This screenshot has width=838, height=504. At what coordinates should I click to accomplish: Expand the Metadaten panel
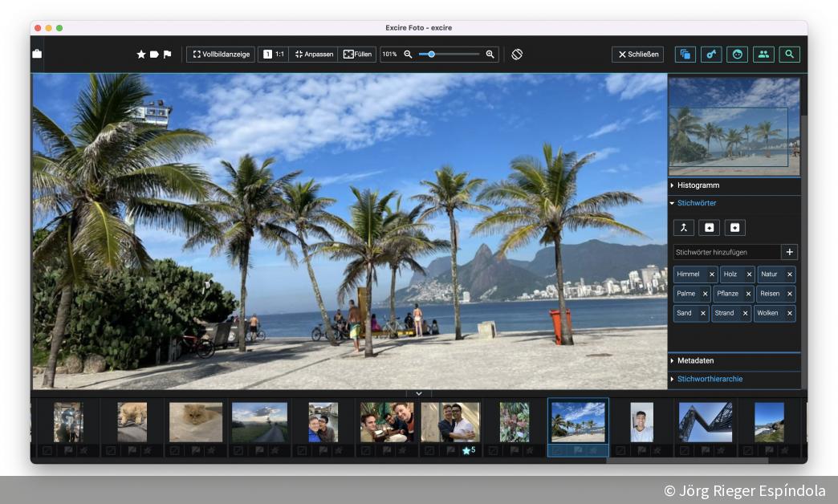(697, 361)
